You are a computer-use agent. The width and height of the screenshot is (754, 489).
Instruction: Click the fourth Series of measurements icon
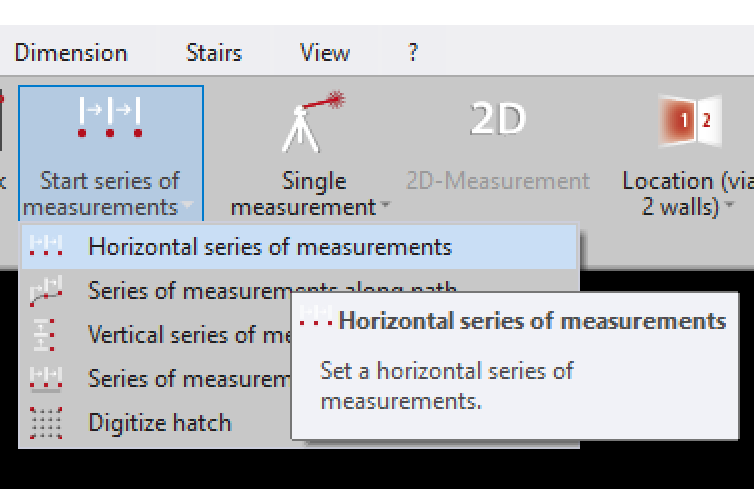pyautogui.click(x=46, y=379)
